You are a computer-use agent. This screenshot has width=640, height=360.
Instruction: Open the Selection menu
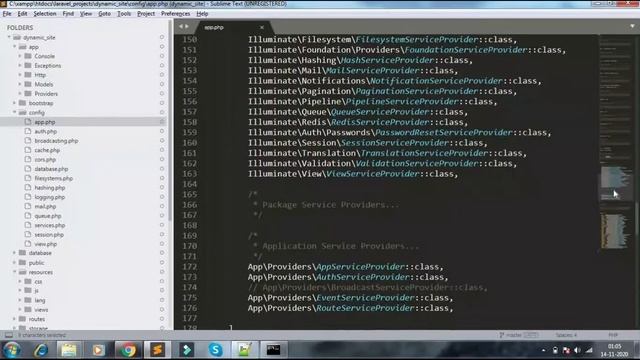pos(44,13)
